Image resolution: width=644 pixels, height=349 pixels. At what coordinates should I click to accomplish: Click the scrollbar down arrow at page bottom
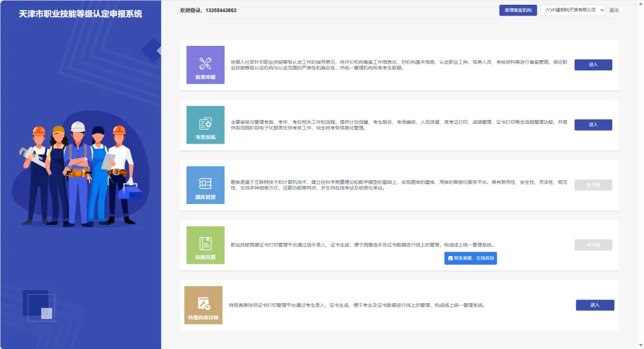[640, 345]
